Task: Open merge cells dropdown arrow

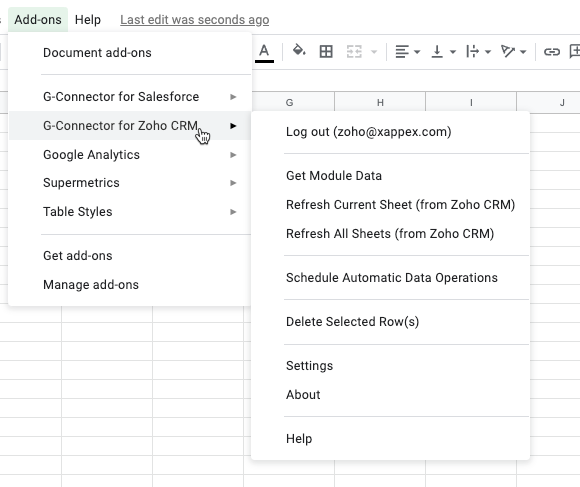Action: point(374,52)
